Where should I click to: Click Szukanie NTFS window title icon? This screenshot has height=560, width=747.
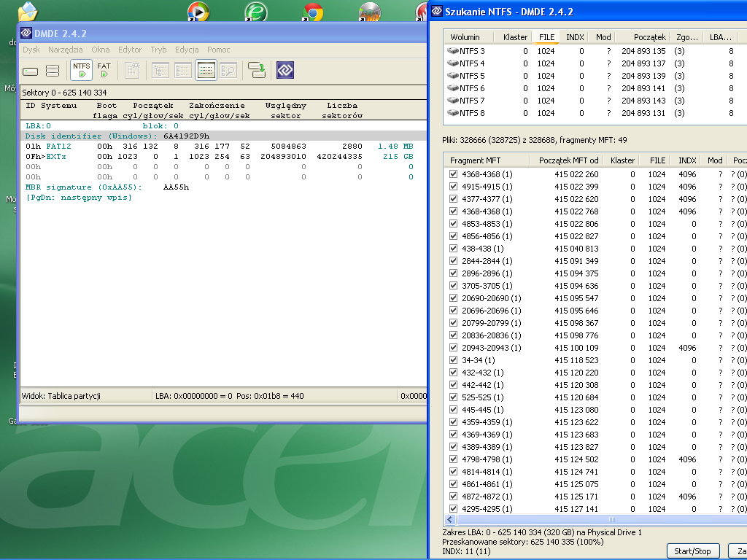click(437, 11)
